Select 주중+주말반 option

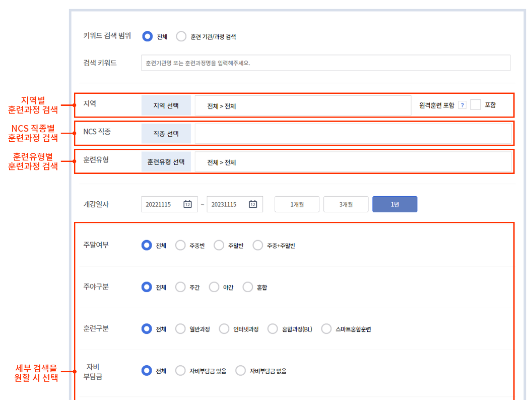[x=257, y=245]
